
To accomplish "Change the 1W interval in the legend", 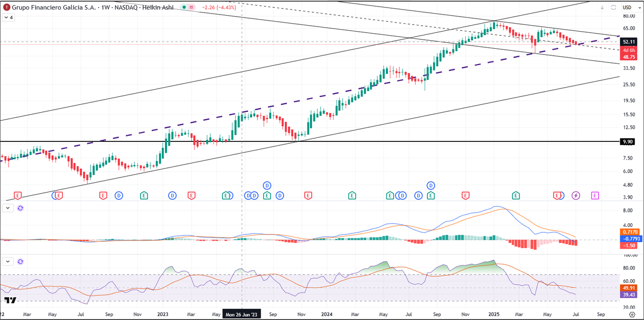I will click(104, 8).
